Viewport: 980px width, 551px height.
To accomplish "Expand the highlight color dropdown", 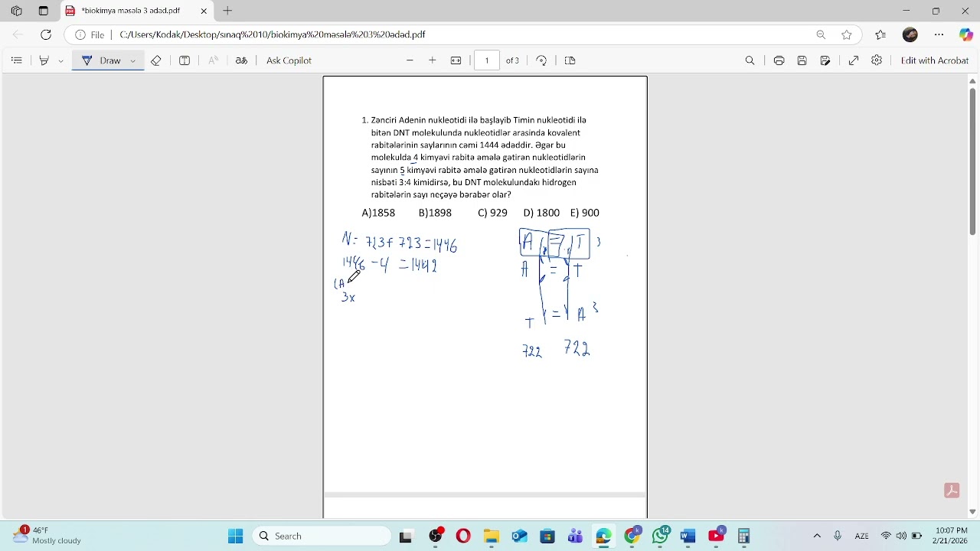I will [x=60, y=60].
